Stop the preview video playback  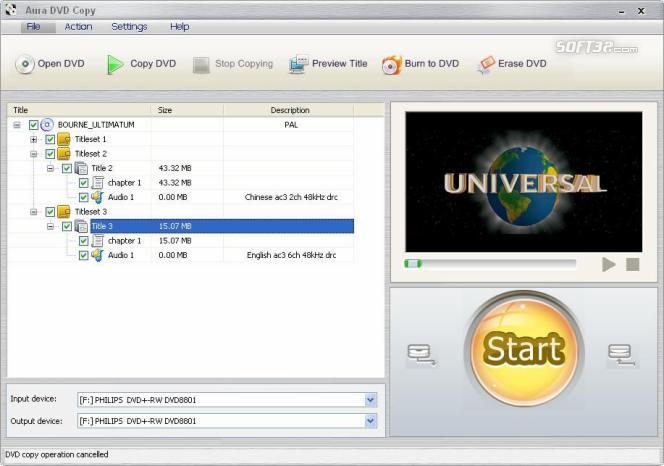pos(633,264)
